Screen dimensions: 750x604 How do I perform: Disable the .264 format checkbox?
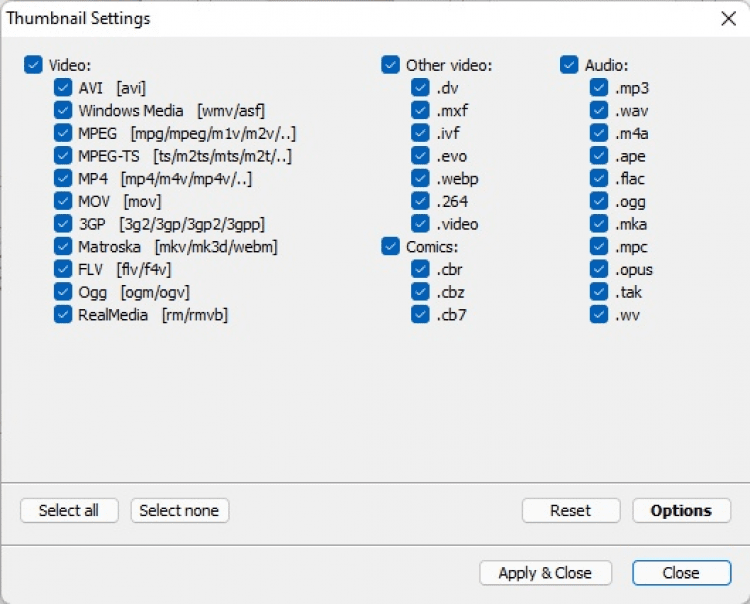click(420, 202)
